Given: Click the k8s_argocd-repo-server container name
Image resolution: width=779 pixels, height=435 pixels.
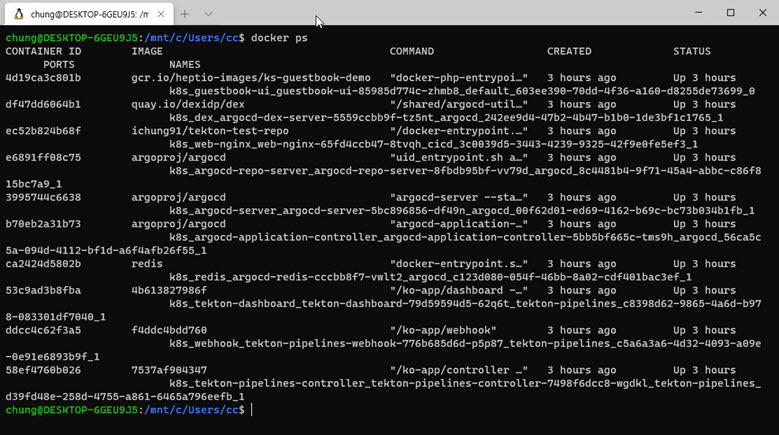Looking at the screenshot, I should pos(465,171).
